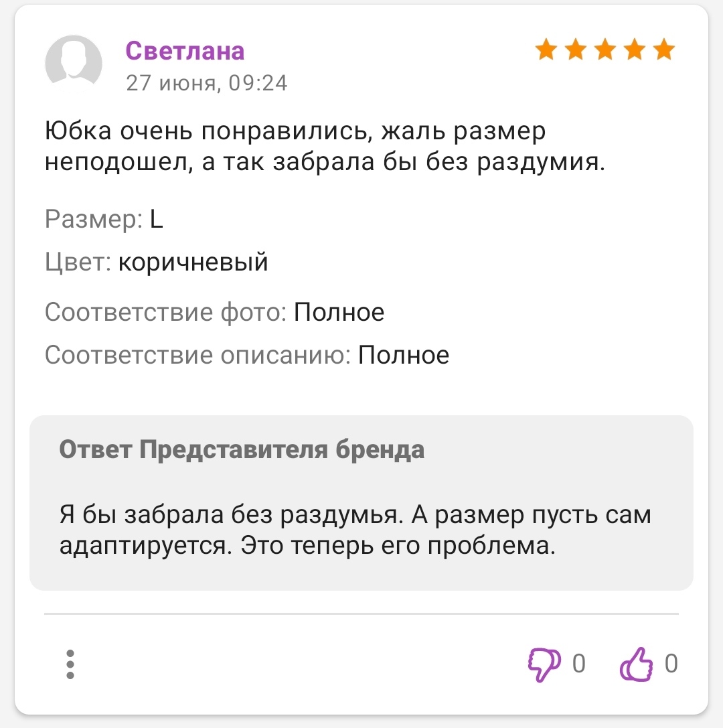Click the Соответствие описанию value Полное
The width and height of the screenshot is (723, 728).
(404, 355)
